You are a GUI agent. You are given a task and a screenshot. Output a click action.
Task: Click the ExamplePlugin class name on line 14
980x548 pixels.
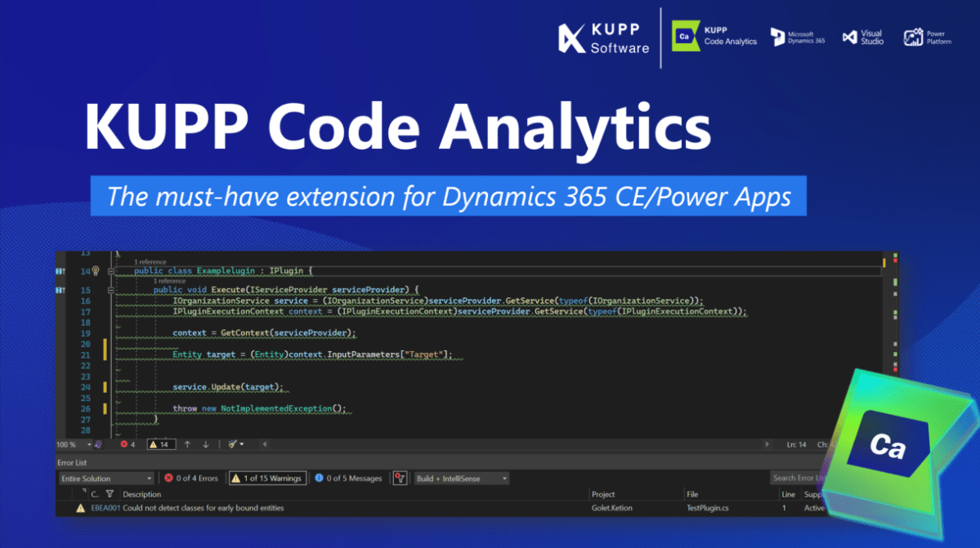(226, 271)
